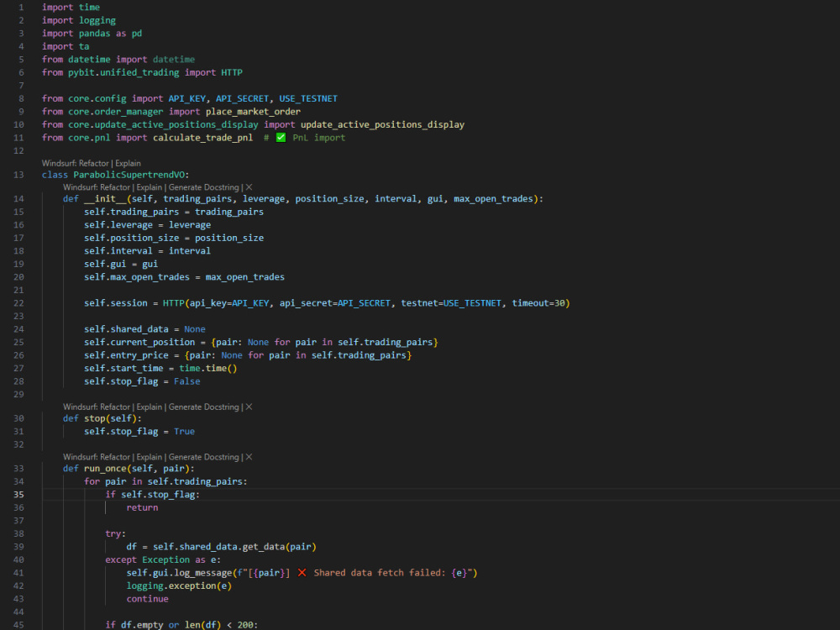
Task: Click Explain lens above stop method
Action: point(149,407)
